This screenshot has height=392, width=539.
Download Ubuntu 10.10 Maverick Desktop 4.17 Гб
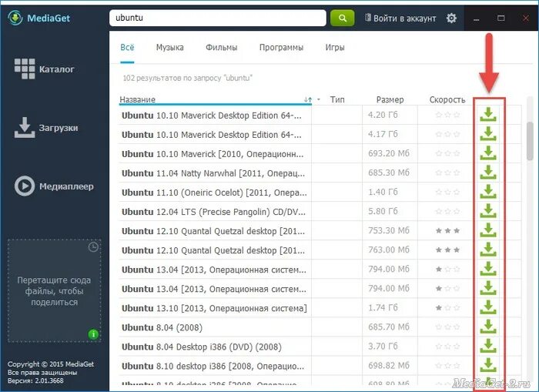488,134
